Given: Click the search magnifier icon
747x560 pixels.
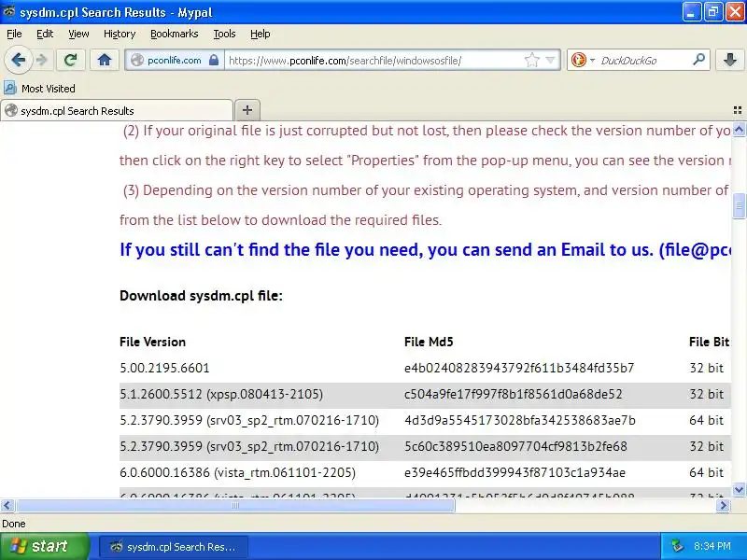Looking at the screenshot, I should click(x=698, y=60).
